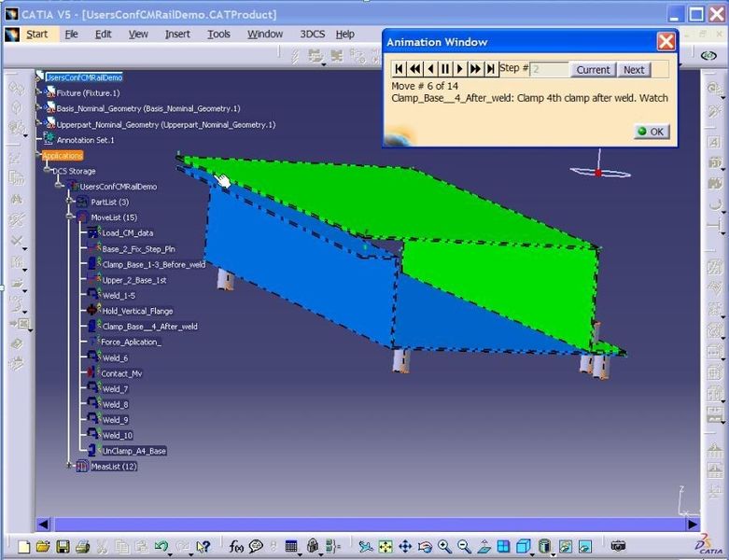Open the Formula f(x) tool
The height and width of the screenshot is (560, 729).
click(236, 547)
